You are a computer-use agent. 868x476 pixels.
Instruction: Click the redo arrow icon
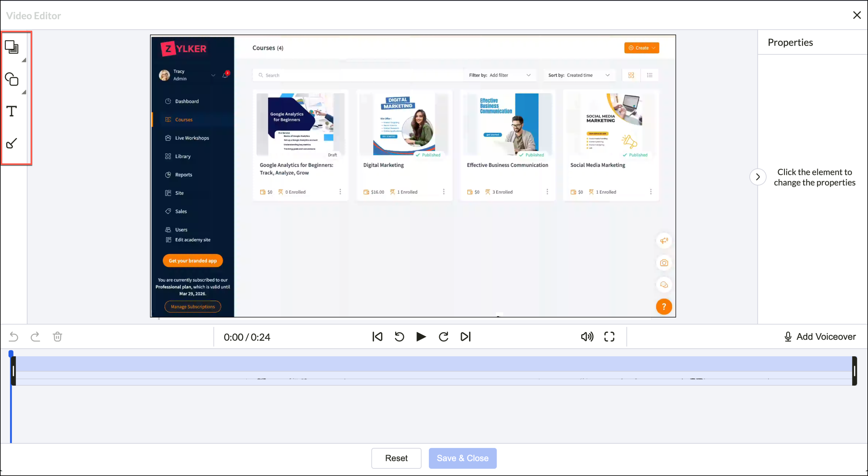(35, 336)
